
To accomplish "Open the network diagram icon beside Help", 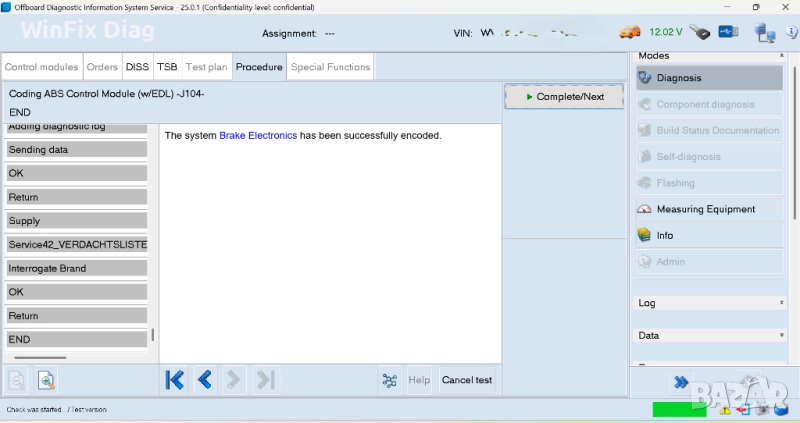I will [390, 380].
